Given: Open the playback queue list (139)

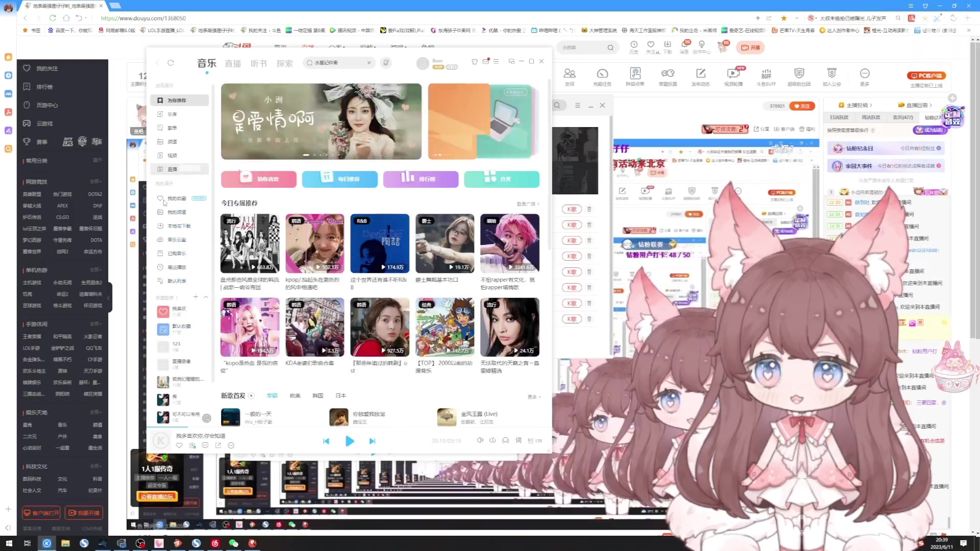Looking at the screenshot, I should [534, 440].
